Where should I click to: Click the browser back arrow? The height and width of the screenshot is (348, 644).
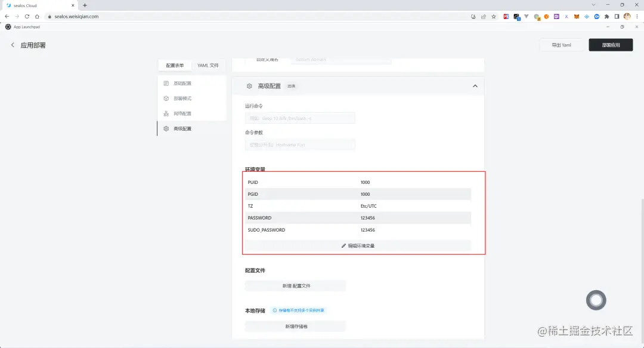coord(7,17)
